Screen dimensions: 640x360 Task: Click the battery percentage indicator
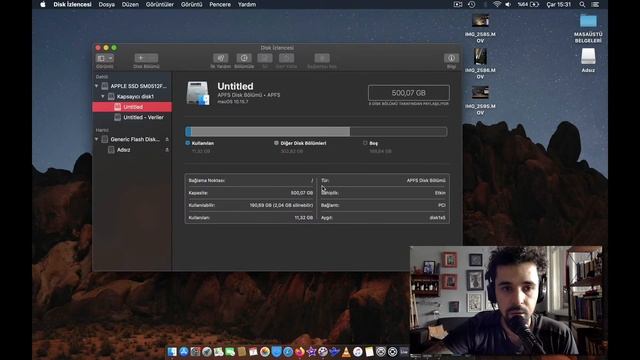528,4
